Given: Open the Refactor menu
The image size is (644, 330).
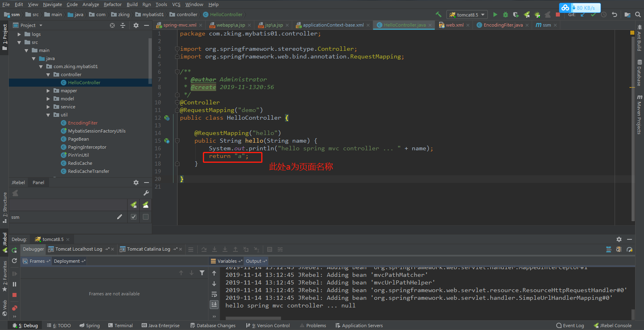Looking at the screenshot, I should click(x=112, y=4).
